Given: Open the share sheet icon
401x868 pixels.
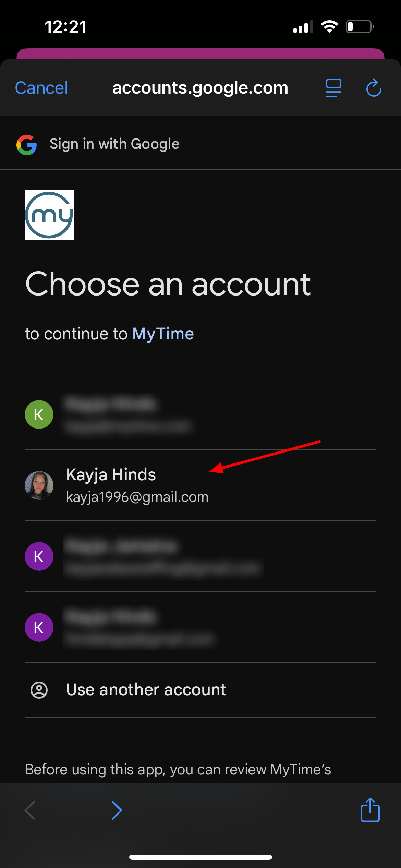Looking at the screenshot, I should [370, 810].
